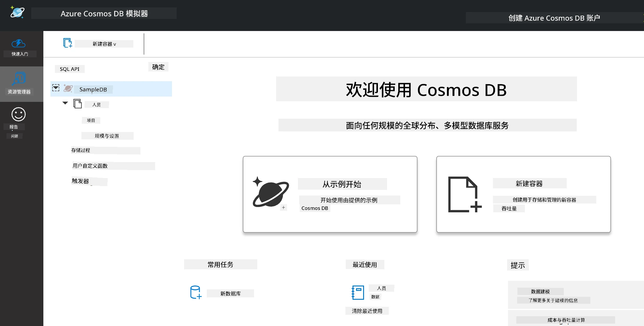Select the 人员 container tree item
The image size is (644, 326).
point(96,105)
